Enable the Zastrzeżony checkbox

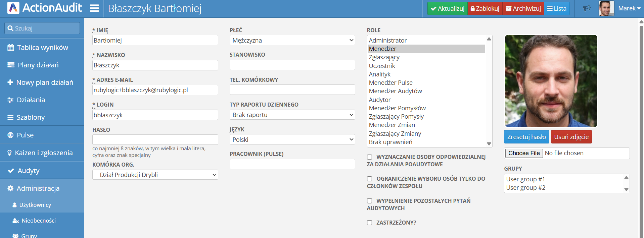pos(370,223)
